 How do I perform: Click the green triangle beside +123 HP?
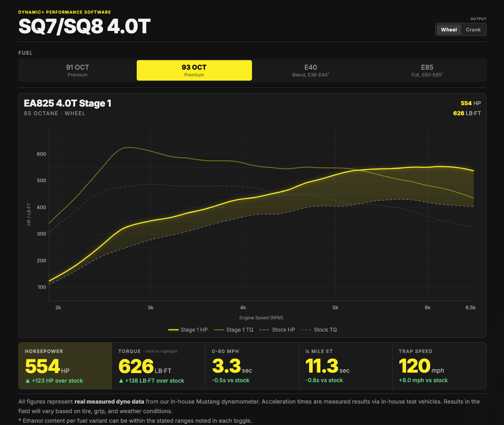(x=28, y=381)
